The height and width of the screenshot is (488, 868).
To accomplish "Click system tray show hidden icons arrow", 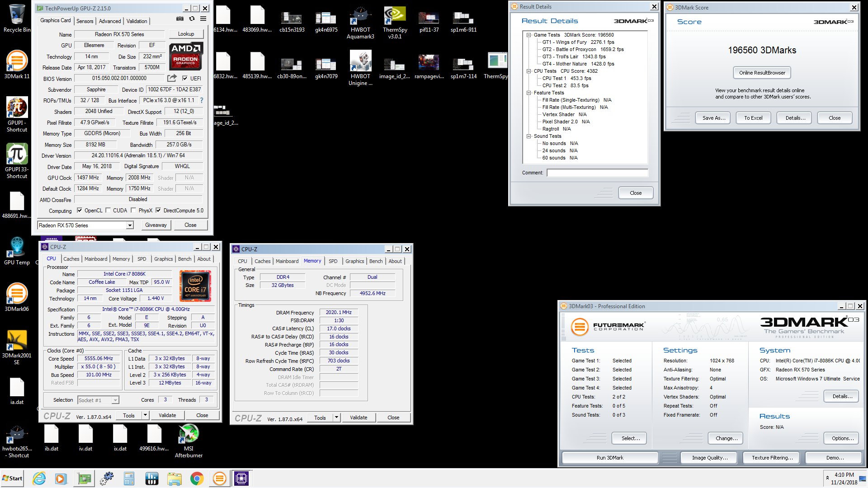I will (x=827, y=478).
